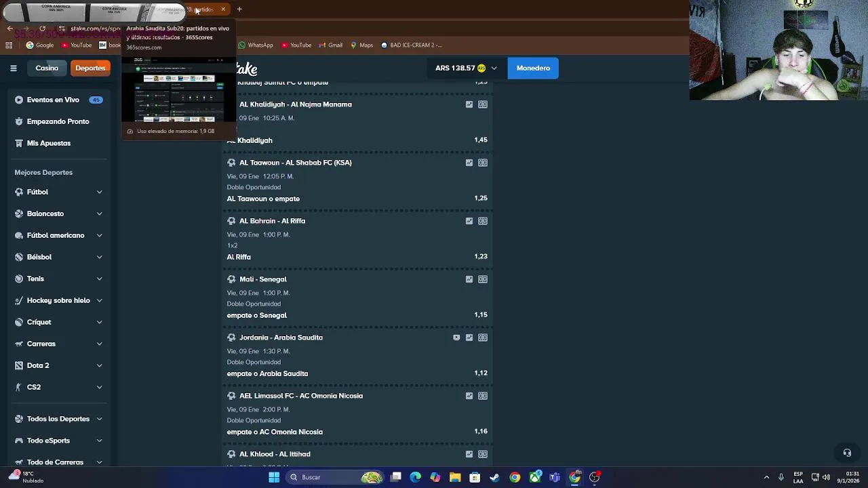Toggle bet checkbox for Mali - Senegal

pyautogui.click(x=469, y=279)
